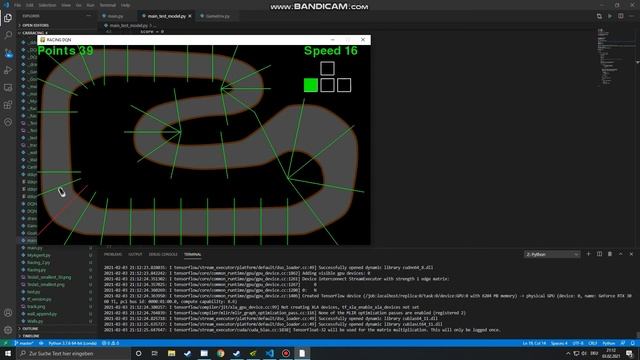Open the Run and Debug view

pyautogui.click(x=8, y=70)
